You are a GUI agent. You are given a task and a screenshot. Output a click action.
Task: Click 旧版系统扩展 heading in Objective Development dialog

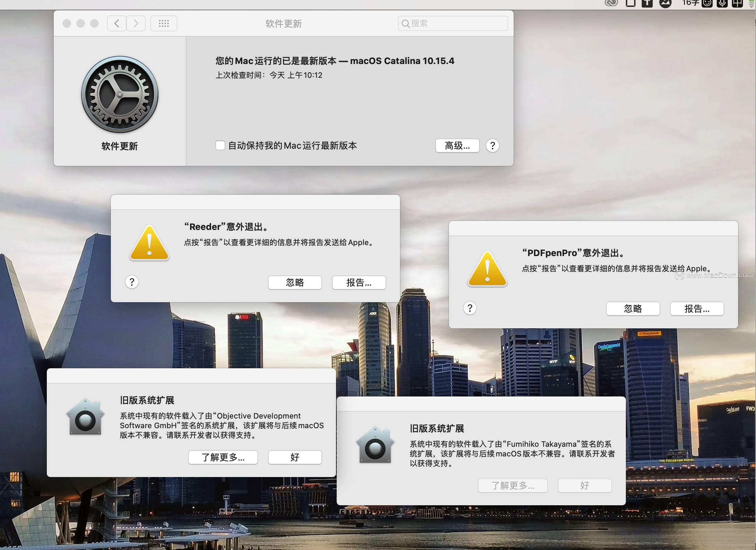(147, 400)
